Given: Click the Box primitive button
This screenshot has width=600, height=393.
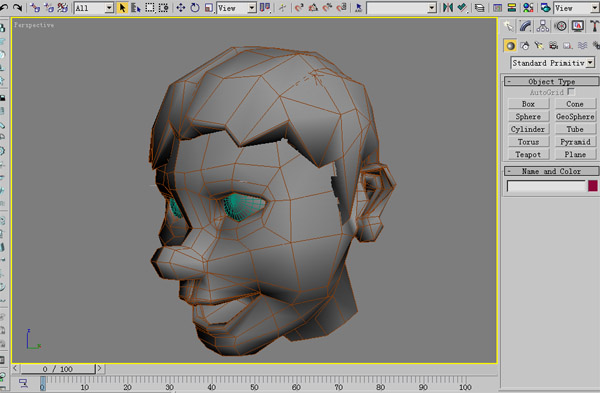Looking at the screenshot, I should [x=528, y=104].
